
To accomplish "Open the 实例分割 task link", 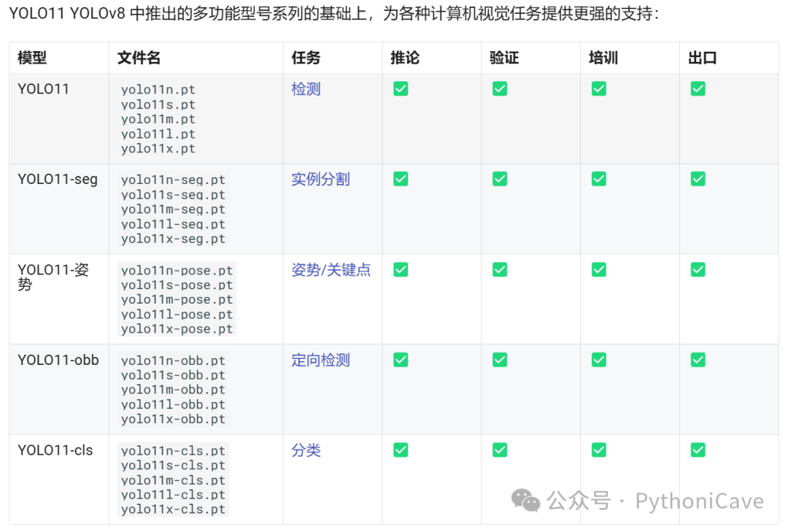I will click(320, 179).
